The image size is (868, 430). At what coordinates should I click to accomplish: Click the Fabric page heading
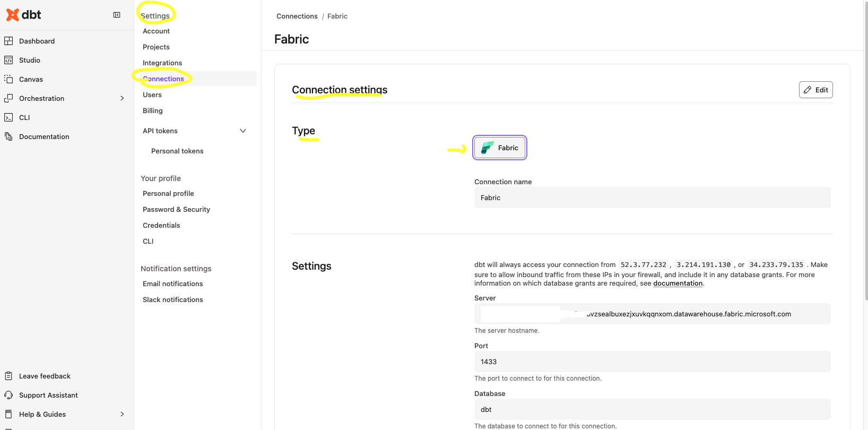(x=292, y=39)
